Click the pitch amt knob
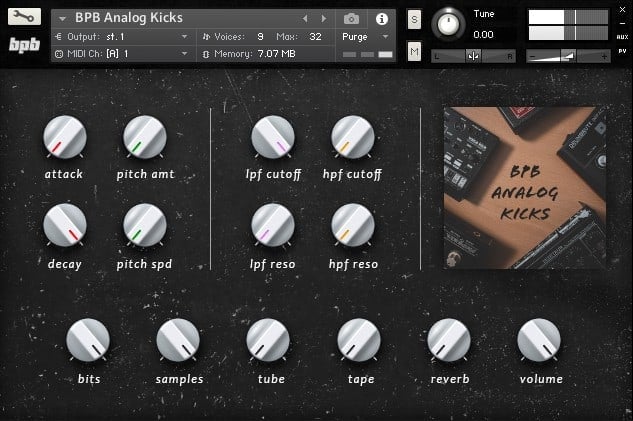 click(144, 137)
